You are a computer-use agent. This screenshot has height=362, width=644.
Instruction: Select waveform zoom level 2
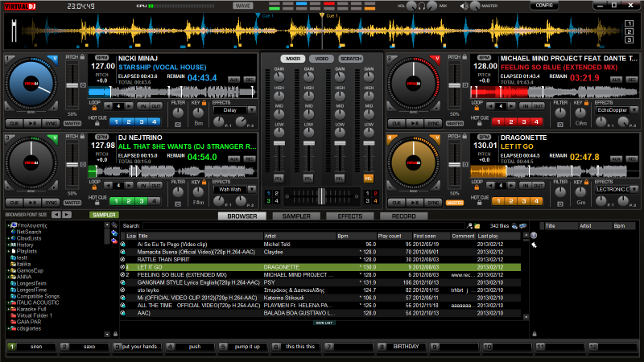(x=629, y=32)
